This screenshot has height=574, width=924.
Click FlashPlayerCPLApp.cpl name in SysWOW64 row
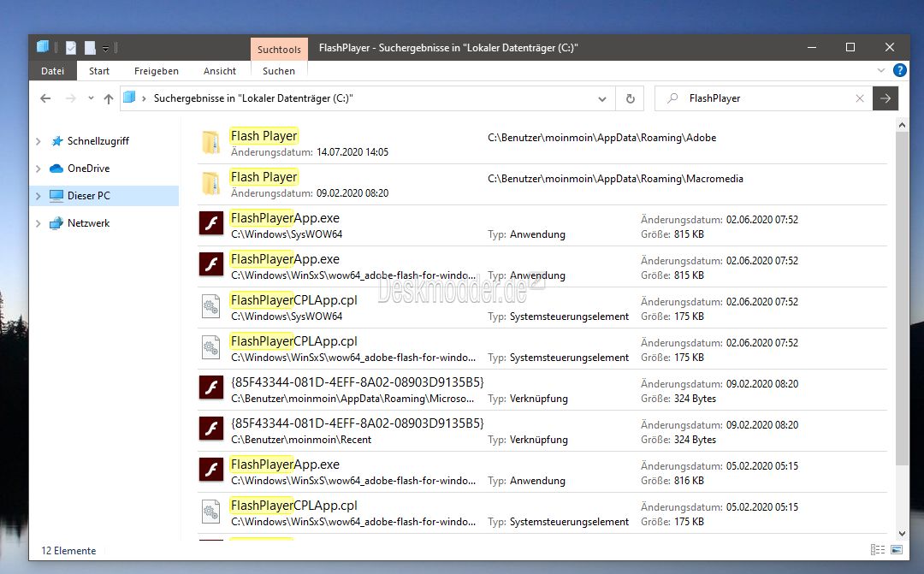[294, 300]
